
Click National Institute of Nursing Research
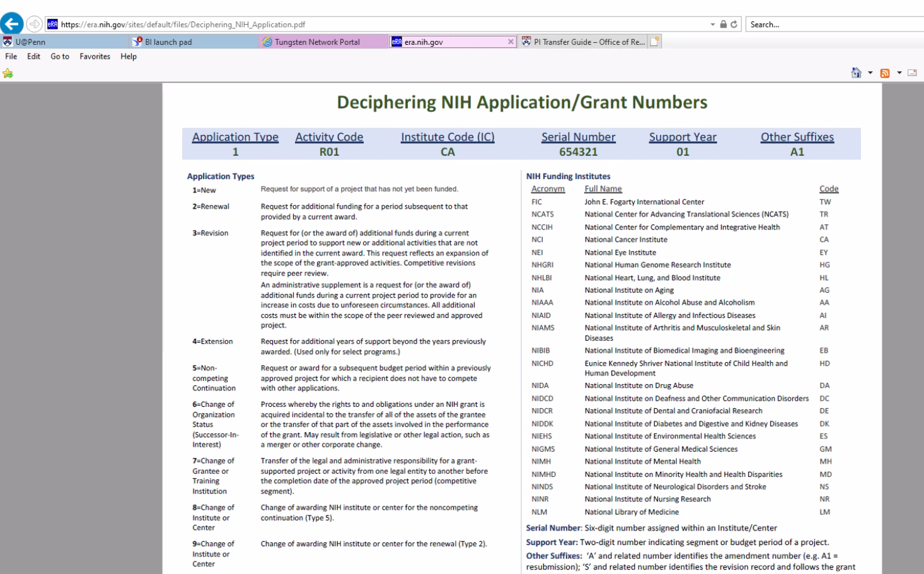(647, 499)
